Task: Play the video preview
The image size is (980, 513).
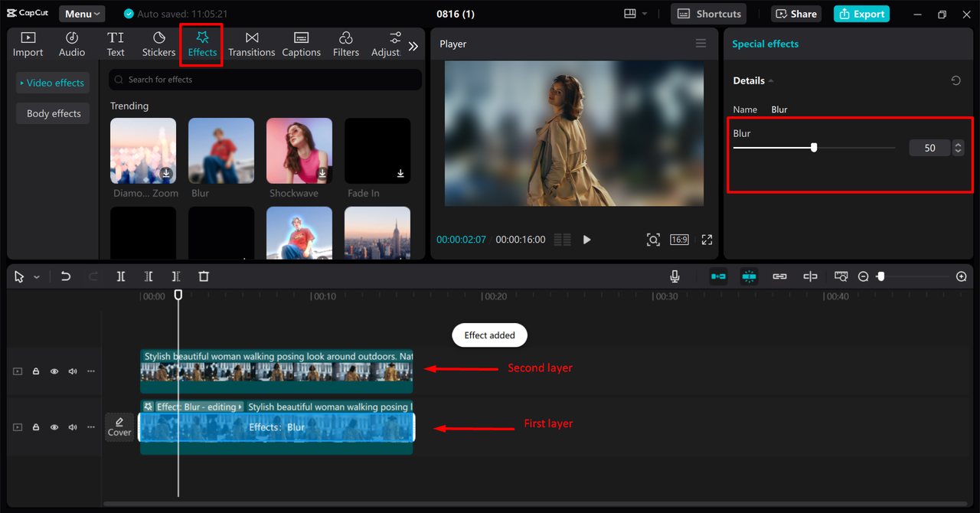Action: click(586, 240)
